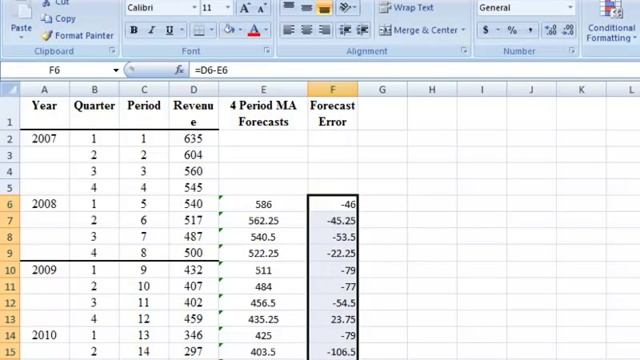
Task: Toggle underline formatting
Action: [x=169, y=30]
